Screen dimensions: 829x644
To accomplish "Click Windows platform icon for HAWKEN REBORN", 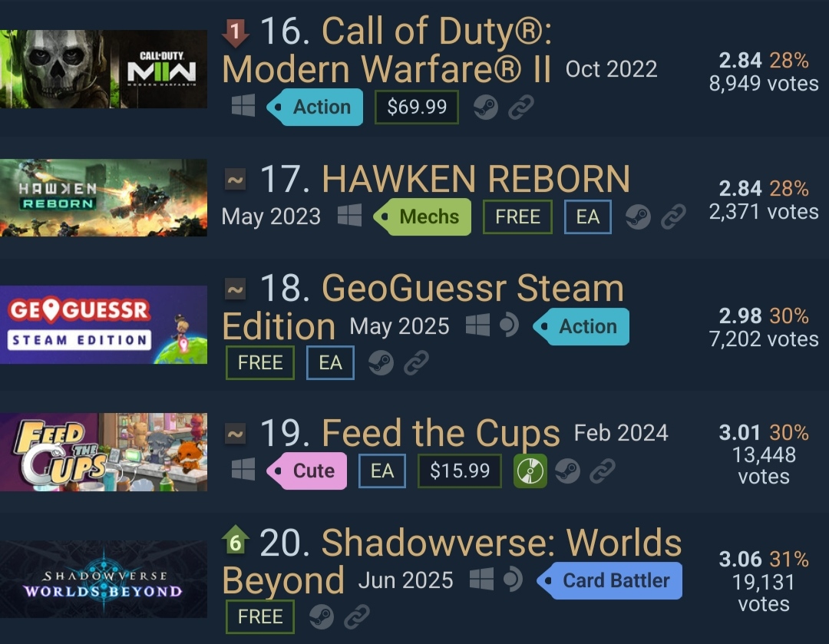I will [349, 216].
